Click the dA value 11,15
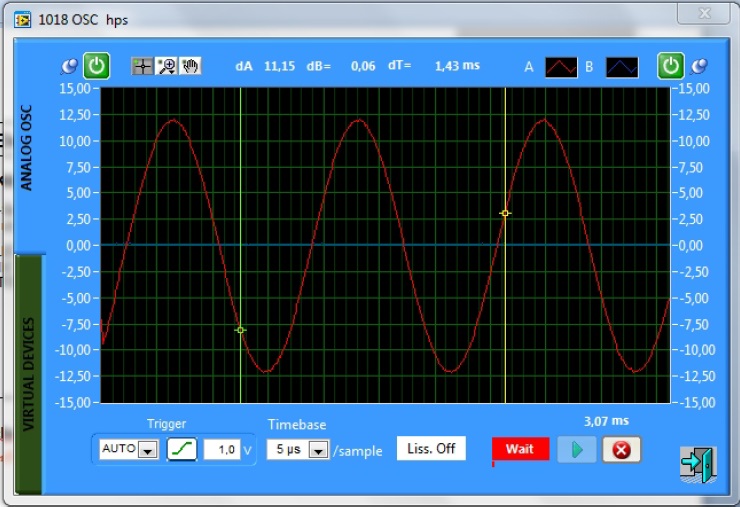Screen dimensions: 740x507 pyautogui.click(x=279, y=66)
